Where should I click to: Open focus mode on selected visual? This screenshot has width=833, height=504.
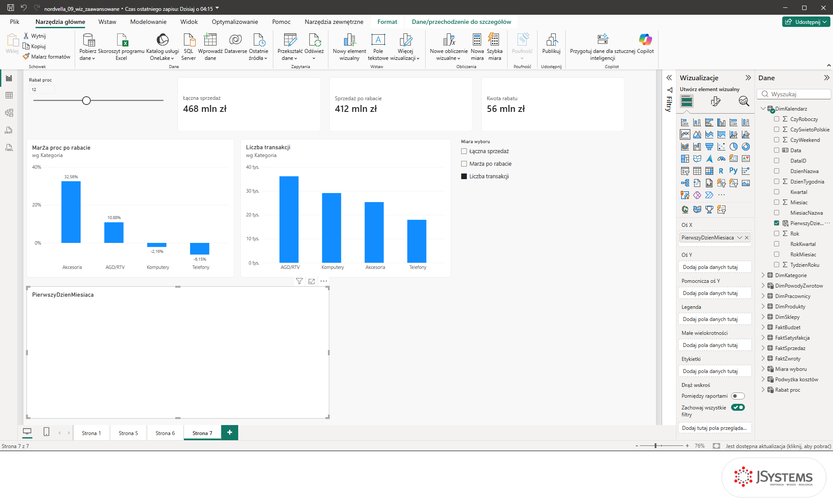(x=312, y=281)
